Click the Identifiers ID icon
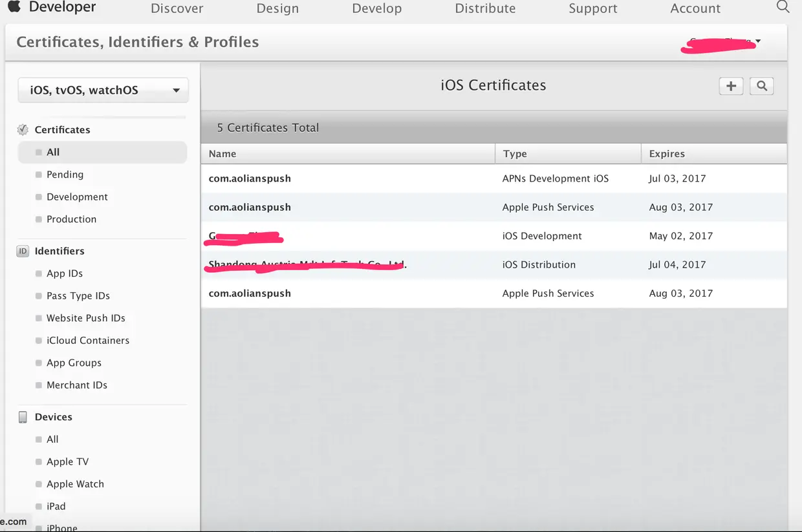Screen dimensions: 802x532 23,251
